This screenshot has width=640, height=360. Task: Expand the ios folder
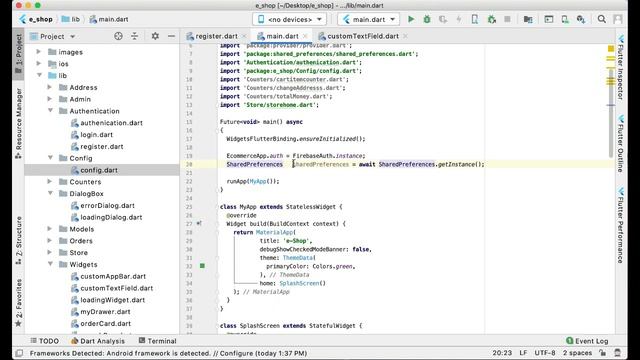pos(38,64)
